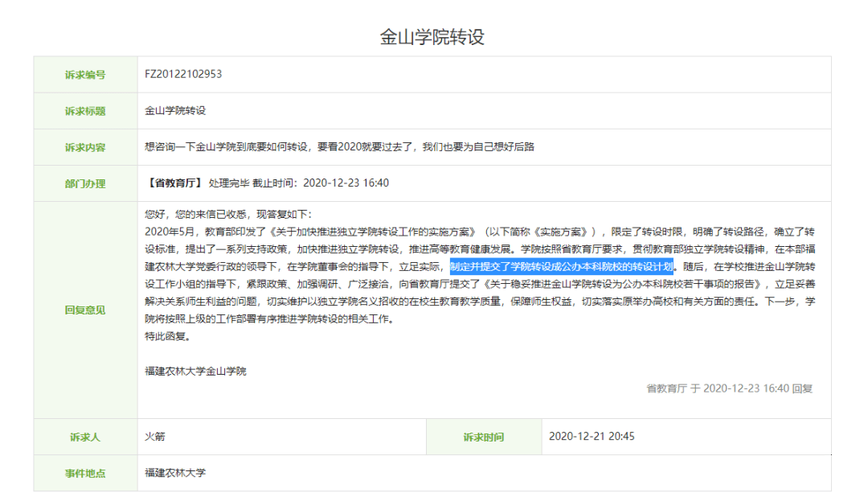
Task: Select the 诉求内容 label cell
Action: tap(85, 147)
